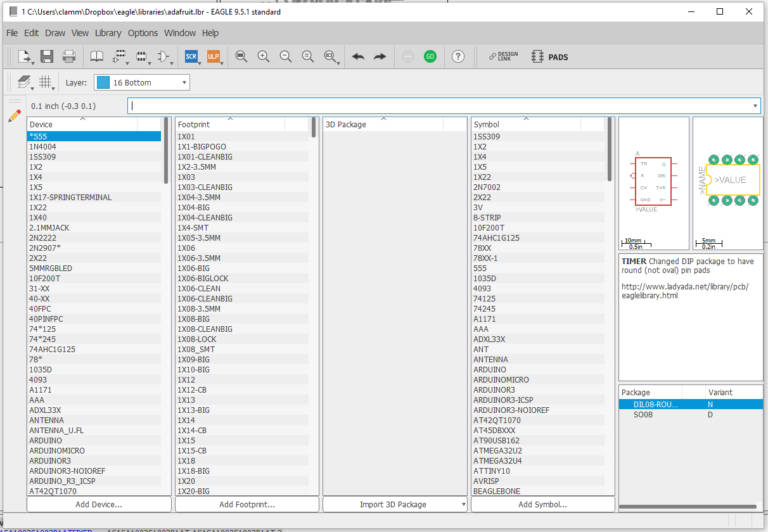Expand the Import 3D Package dropdown
The height and width of the screenshot is (532, 768).
[464, 504]
